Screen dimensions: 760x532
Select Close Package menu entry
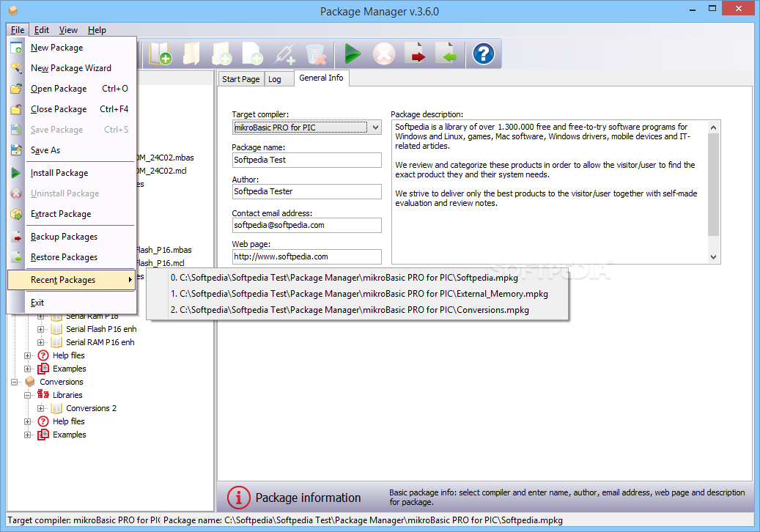pos(72,109)
